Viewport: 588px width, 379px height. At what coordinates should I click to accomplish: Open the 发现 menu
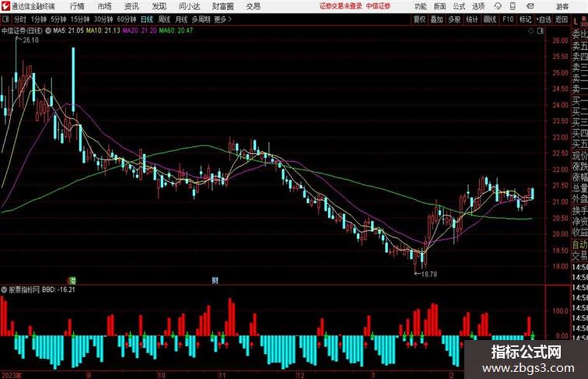159,6
